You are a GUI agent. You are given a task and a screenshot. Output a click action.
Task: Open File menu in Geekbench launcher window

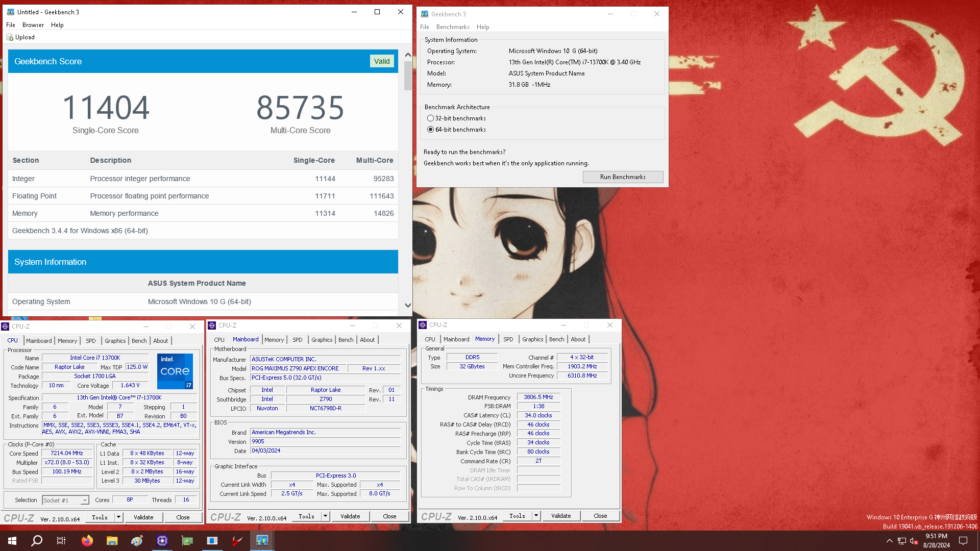(425, 27)
